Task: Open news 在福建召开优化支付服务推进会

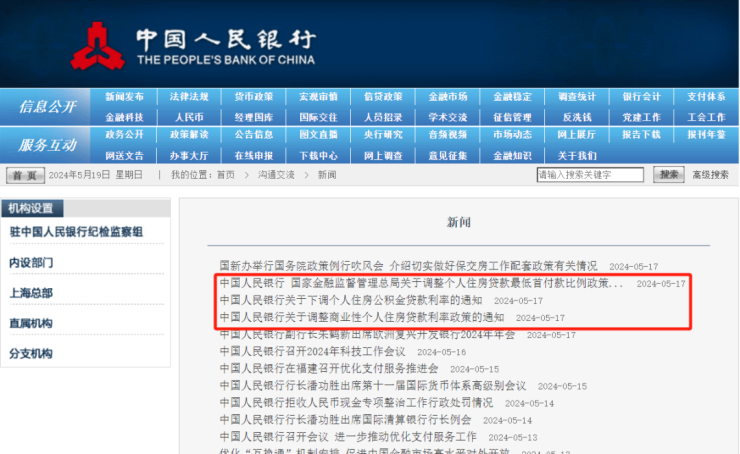Action: tap(329, 369)
